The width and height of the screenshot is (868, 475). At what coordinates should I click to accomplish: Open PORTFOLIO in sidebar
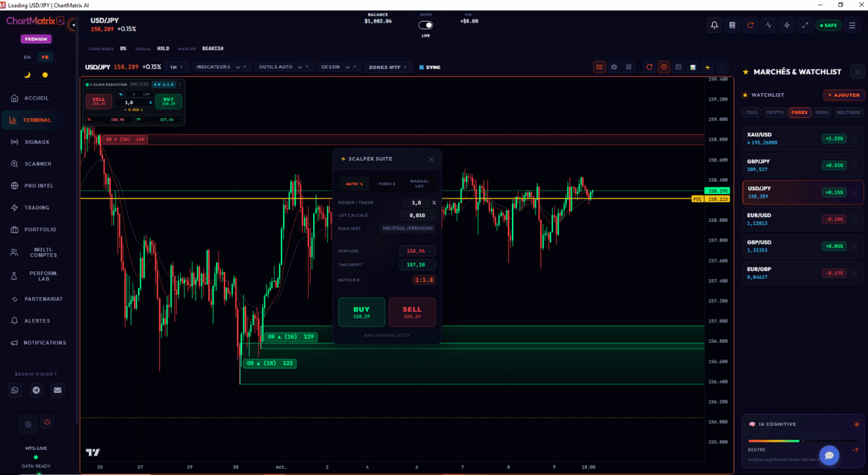tap(39, 229)
